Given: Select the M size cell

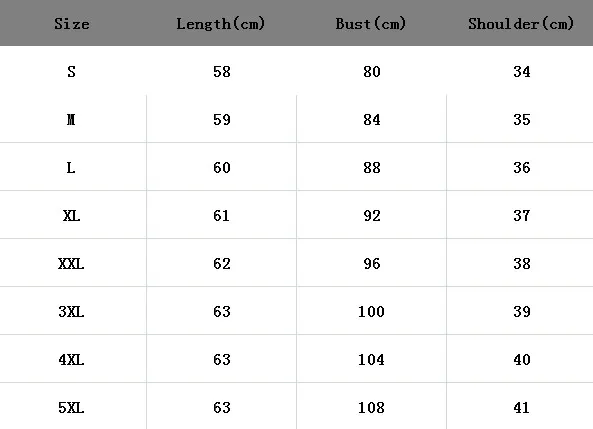Looking at the screenshot, I should 71,120.
